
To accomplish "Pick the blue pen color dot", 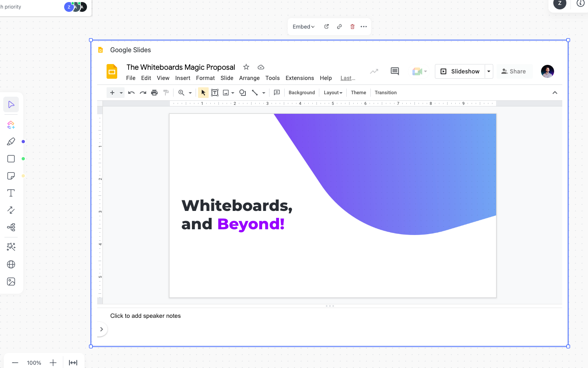I will [x=23, y=142].
